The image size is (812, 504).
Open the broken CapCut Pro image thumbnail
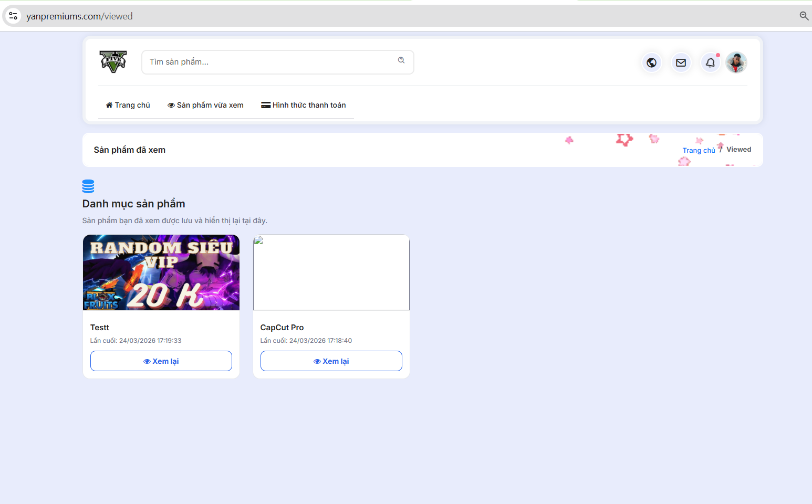(331, 272)
